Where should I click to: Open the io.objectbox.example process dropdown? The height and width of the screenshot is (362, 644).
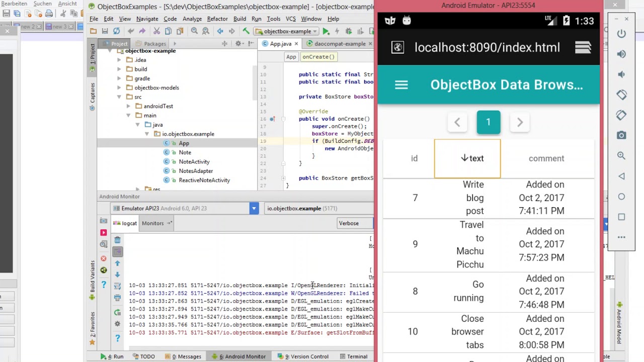[319, 208]
